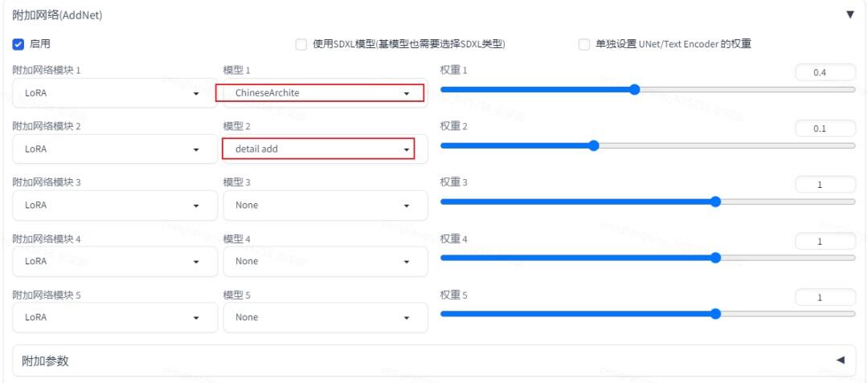
Task: Click the 权重 1 slider handle
Action: [x=634, y=90]
